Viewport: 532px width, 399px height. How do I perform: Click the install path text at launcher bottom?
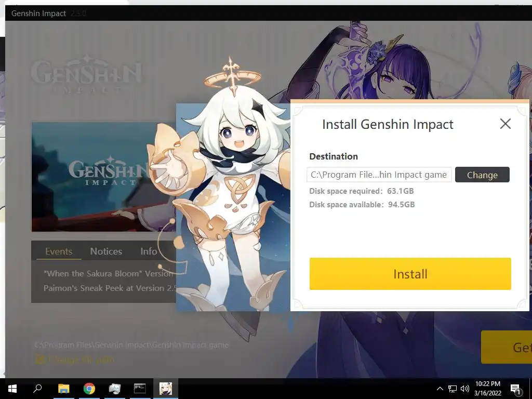point(131,345)
